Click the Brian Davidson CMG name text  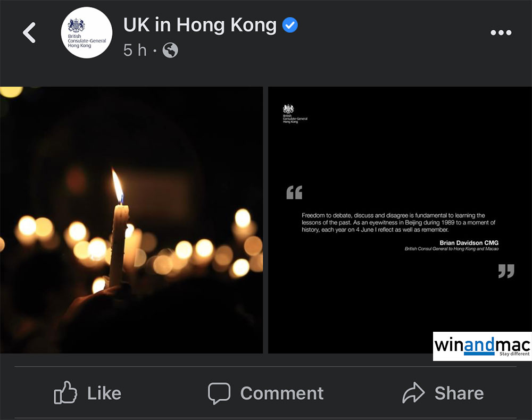pos(469,243)
